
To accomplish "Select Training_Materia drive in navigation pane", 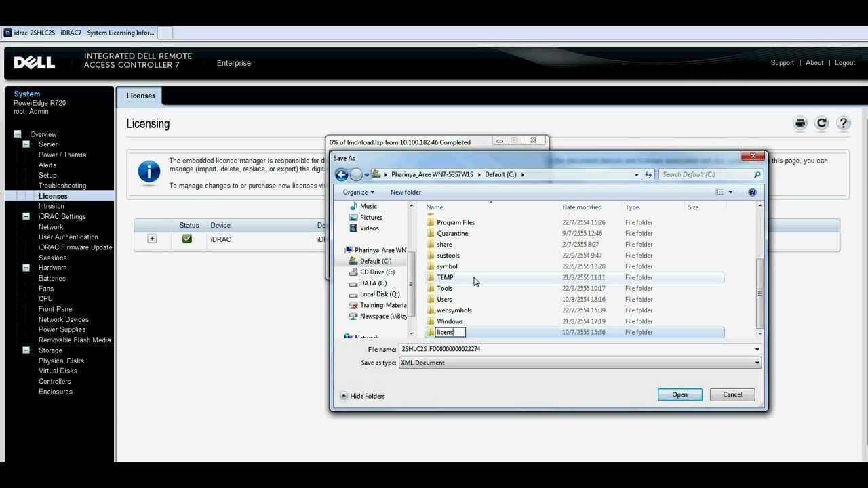I will tap(378, 305).
